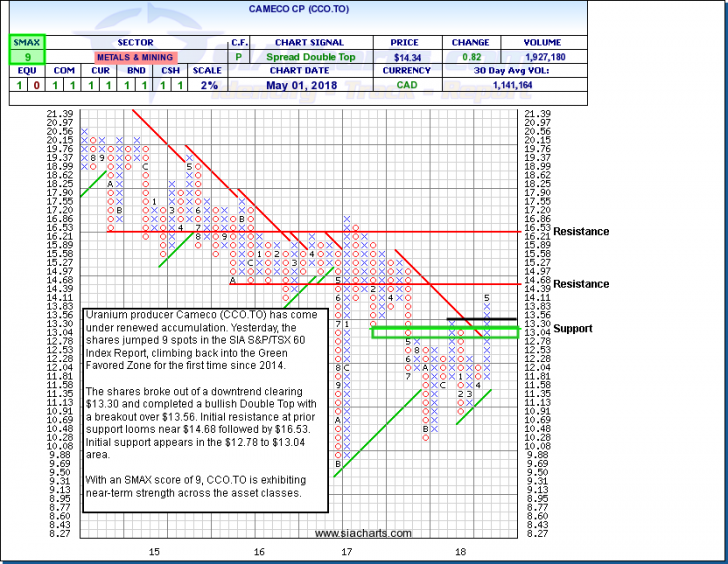728x564 pixels.
Task: Click the 18 year marker on axis
Action: [x=461, y=551]
